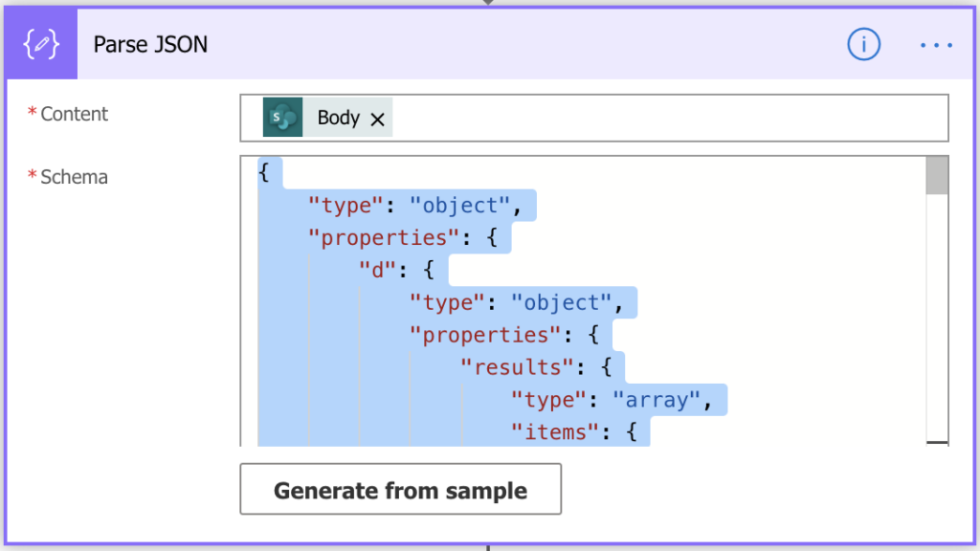Click the "results" key in schema
This screenshot has height=551, width=980.
tap(516, 367)
